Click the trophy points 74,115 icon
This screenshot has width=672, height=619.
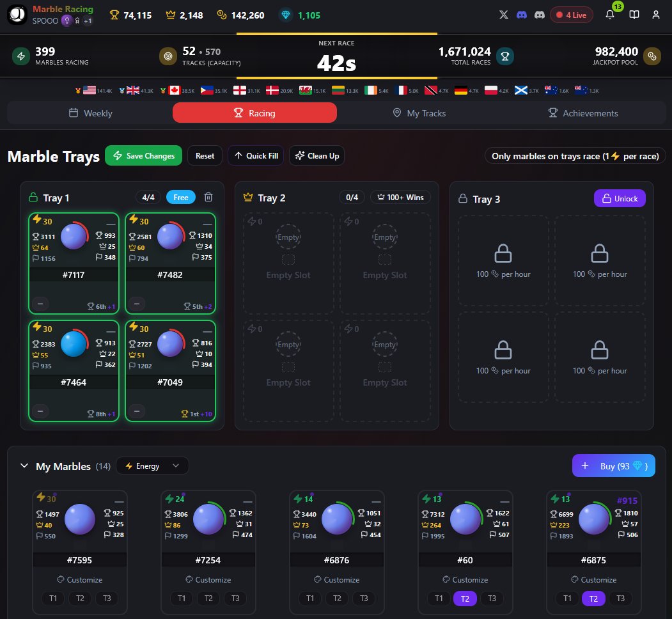point(114,15)
